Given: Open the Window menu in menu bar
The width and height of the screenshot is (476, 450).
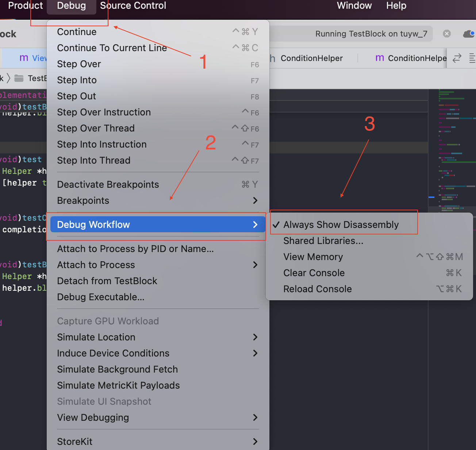Looking at the screenshot, I should coord(354,6).
